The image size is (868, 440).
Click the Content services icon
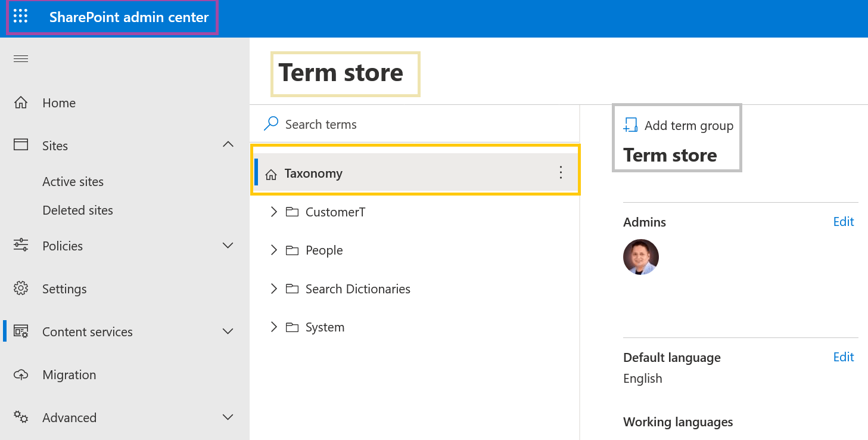tap(21, 331)
